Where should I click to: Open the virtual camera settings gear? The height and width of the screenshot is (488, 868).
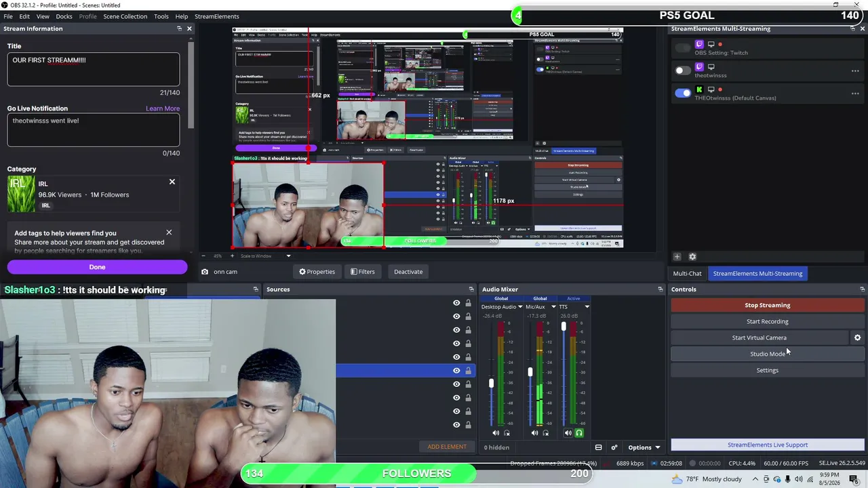(857, 338)
